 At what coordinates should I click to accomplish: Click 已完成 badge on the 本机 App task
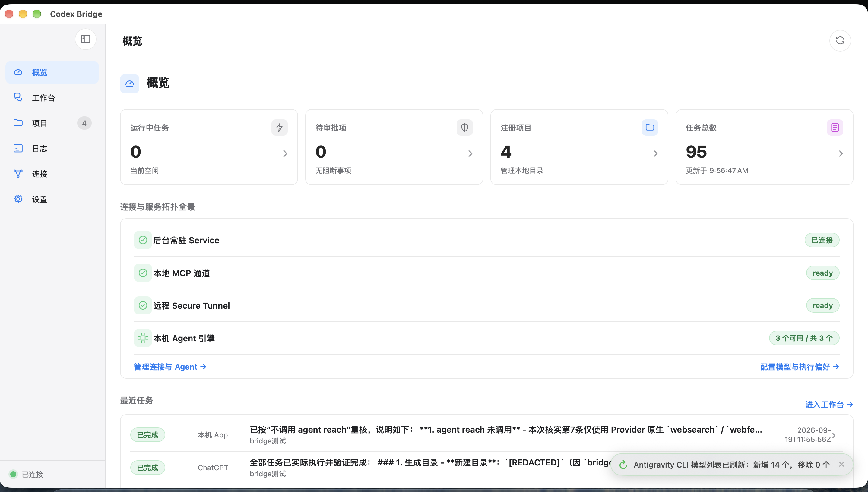[x=148, y=435]
